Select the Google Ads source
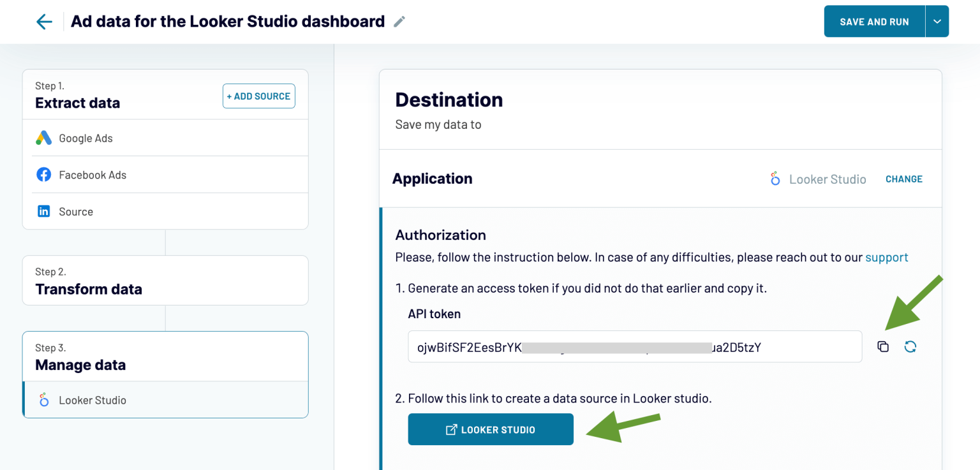This screenshot has width=980, height=470. (x=85, y=138)
